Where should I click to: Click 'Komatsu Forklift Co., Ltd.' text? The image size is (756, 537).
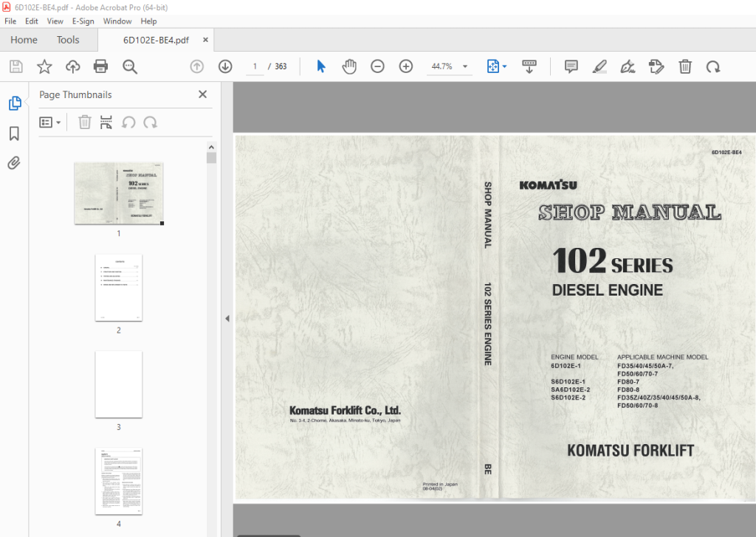coord(345,410)
